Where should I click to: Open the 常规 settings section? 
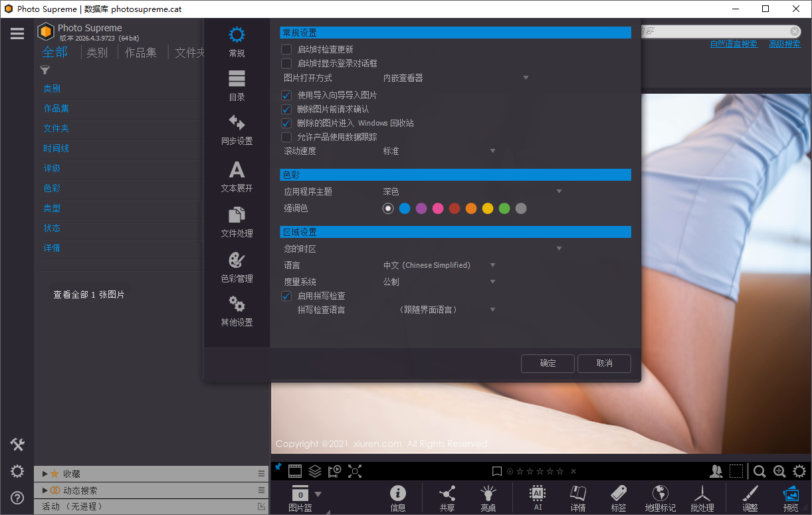pyautogui.click(x=237, y=42)
